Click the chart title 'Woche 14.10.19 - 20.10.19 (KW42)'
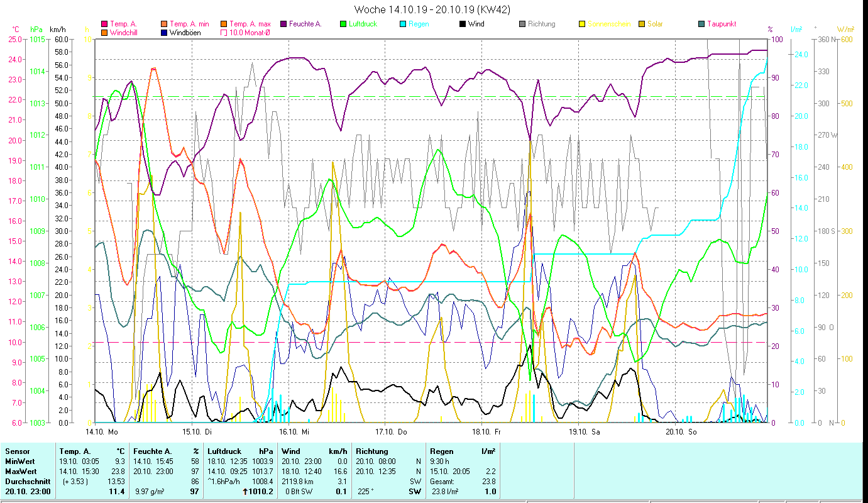 click(x=432, y=9)
